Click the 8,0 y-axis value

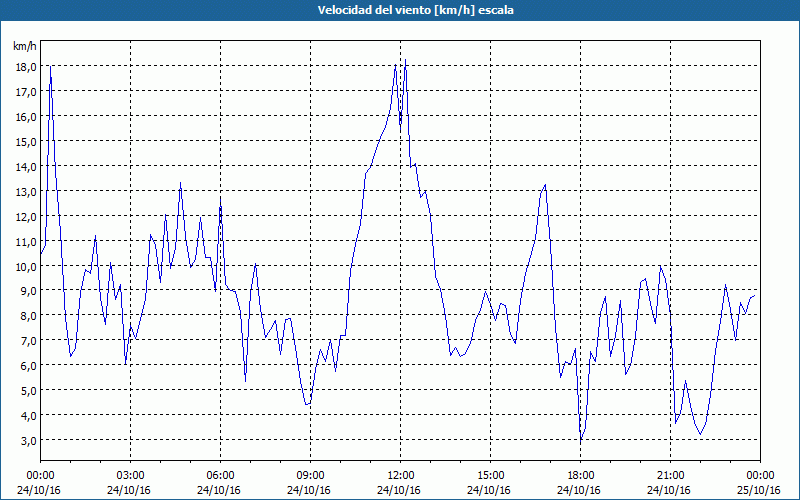pyautogui.click(x=28, y=315)
